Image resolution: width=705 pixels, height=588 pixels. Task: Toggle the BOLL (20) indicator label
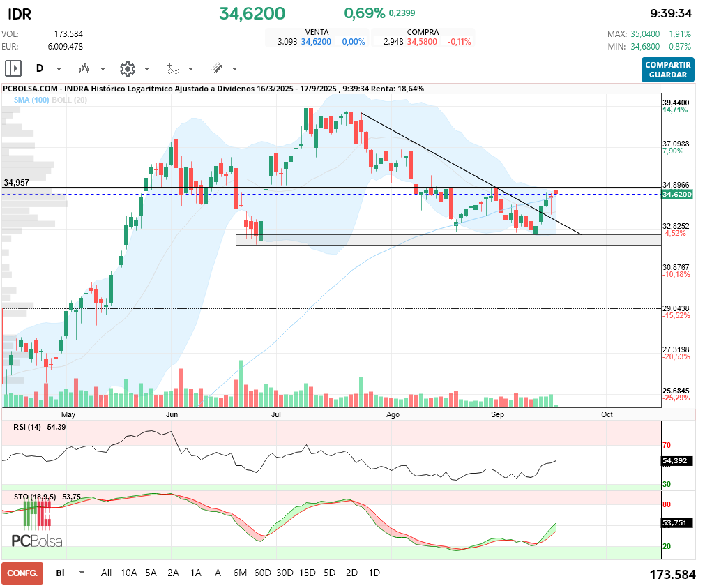click(70, 100)
